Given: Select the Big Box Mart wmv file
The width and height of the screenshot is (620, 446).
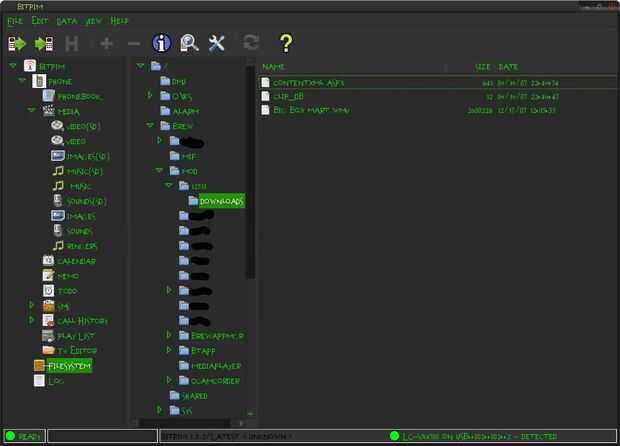Looking at the screenshot, I should coord(311,110).
